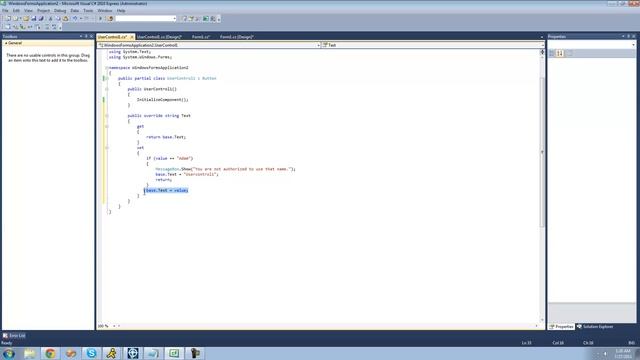Screen dimensions: 640x360
Task: Click the Categorized icon in Properties panel
Action: pyautogui.click(x=552, y=53)
